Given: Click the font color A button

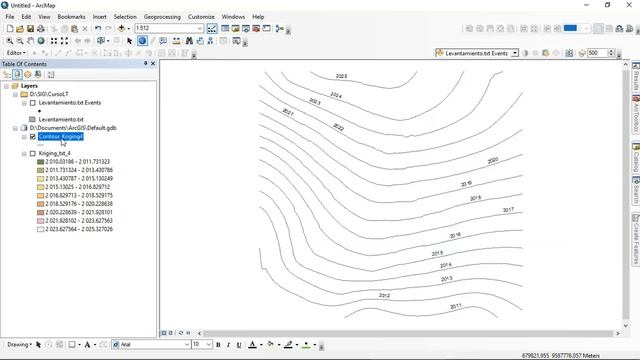Looking at the screenshot, I should tap(252, 345).
